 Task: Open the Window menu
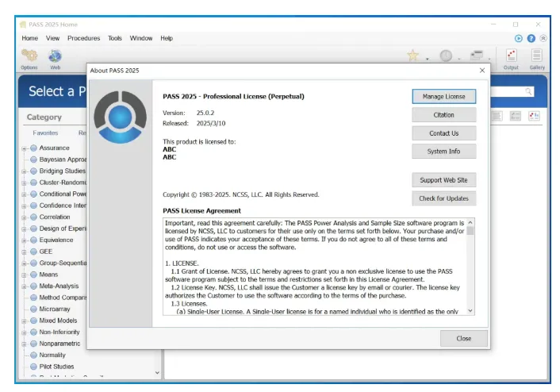coord(140,38)
